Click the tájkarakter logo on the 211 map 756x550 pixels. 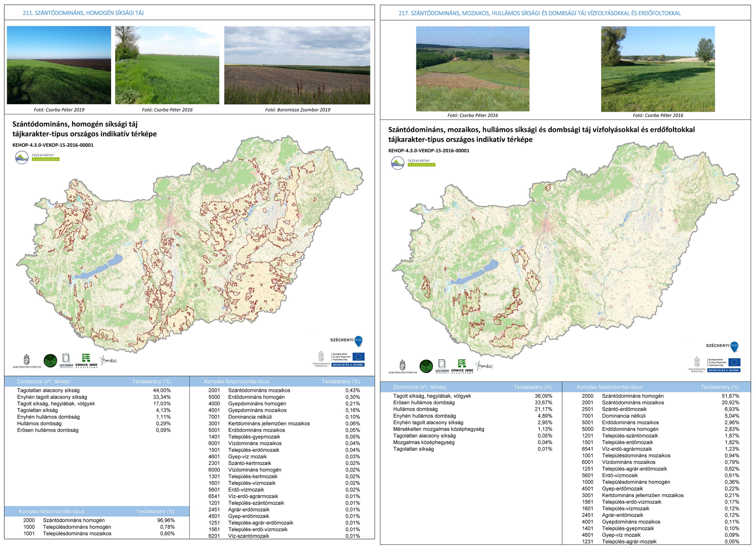(x=37, y=157)
